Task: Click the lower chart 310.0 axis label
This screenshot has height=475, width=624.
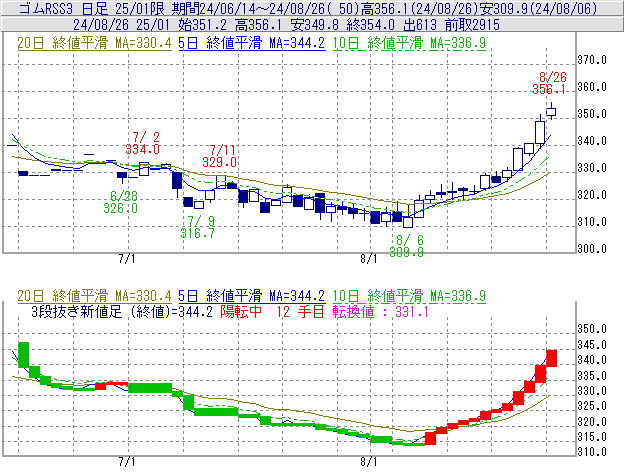Action: [x=592, y=452]
